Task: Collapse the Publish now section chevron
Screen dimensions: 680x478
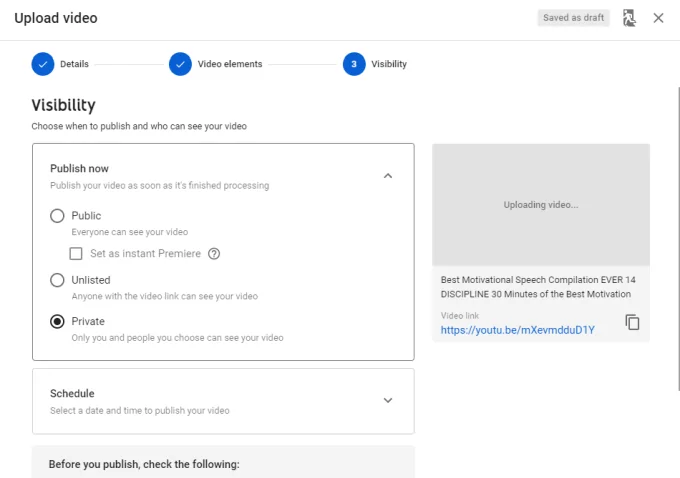Action: click(388, 176)
